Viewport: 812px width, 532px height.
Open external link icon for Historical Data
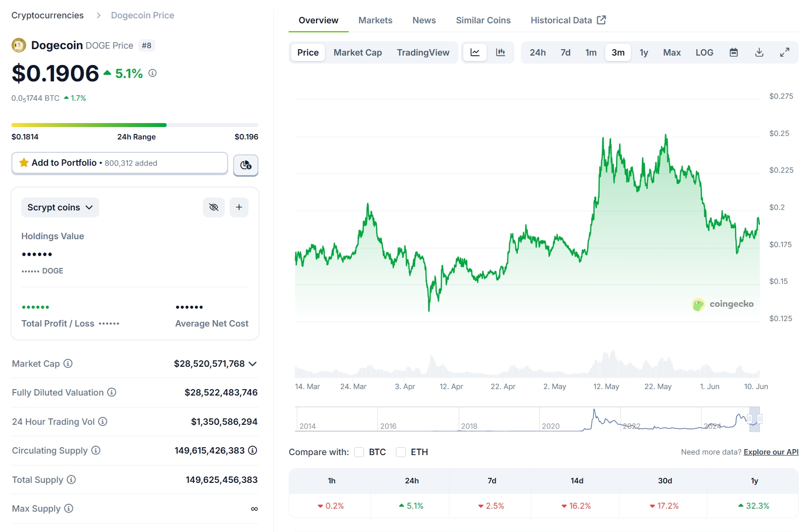[601, 20]
